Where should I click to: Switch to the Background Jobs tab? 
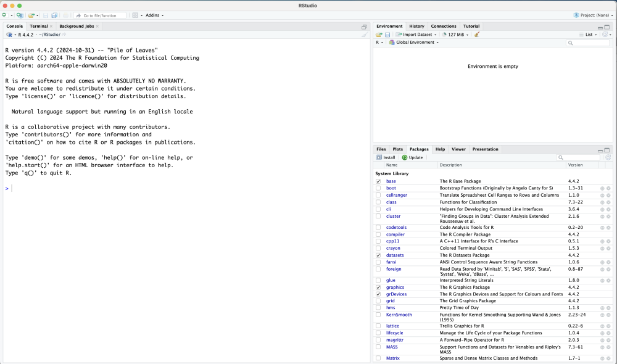[x=77, y=27]
